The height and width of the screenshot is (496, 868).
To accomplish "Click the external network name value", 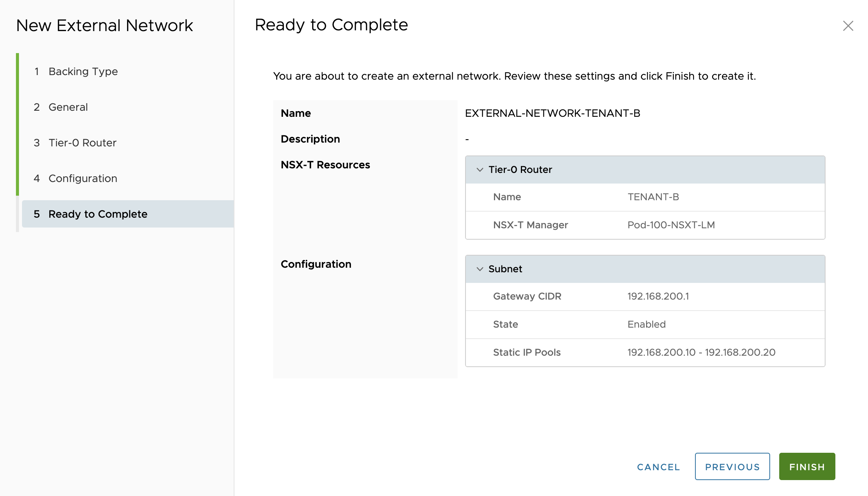I will (x=552, y=113).
